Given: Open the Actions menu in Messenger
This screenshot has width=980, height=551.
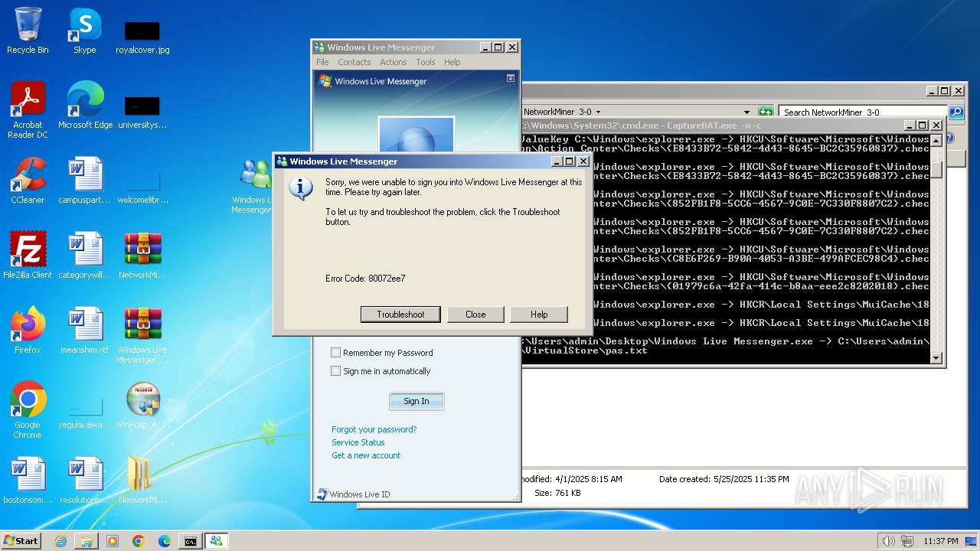Looking at the screenshot, I should [393, 62].
